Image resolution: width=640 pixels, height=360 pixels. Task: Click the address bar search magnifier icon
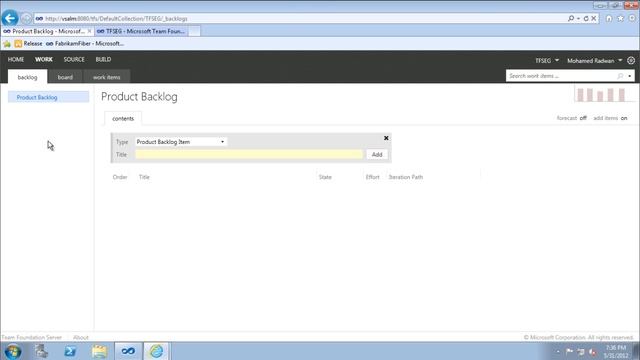[x=571, y=18]
